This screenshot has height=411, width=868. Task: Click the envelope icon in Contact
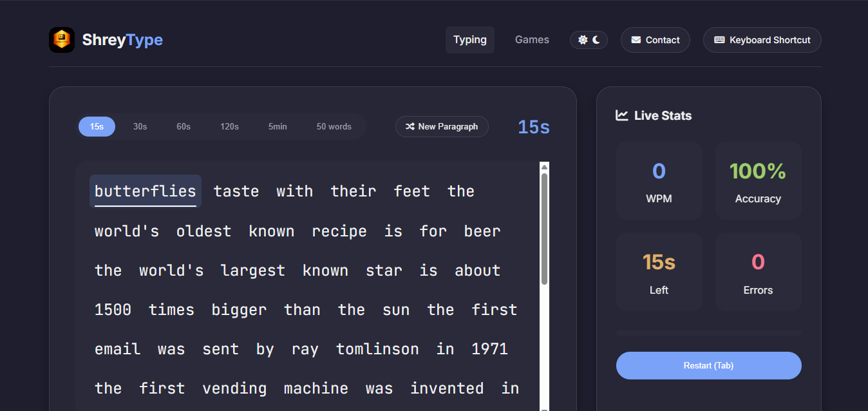[636, 40]
